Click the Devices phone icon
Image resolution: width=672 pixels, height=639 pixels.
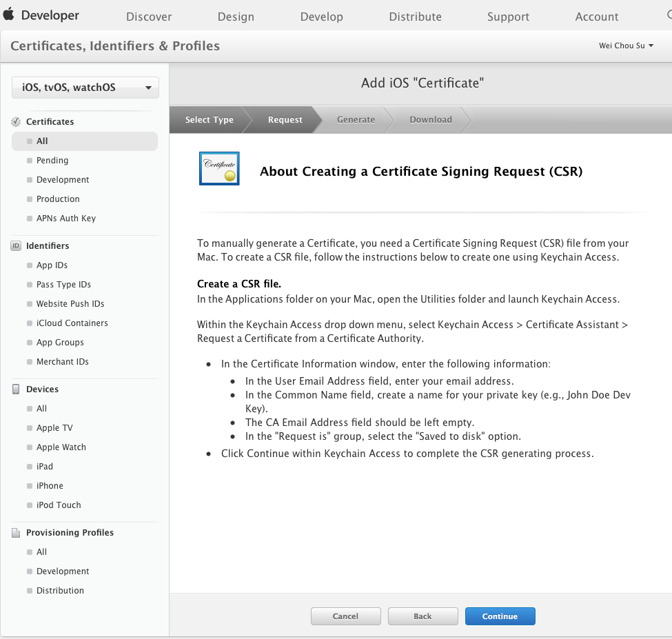pos(16,389)
